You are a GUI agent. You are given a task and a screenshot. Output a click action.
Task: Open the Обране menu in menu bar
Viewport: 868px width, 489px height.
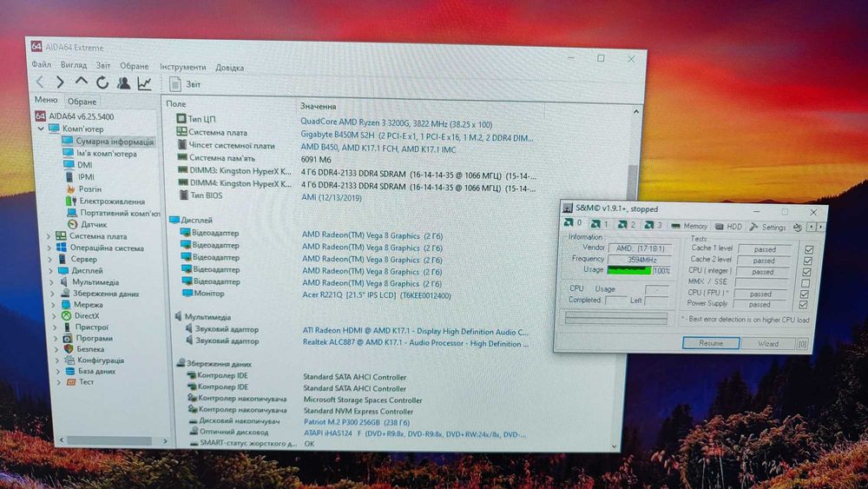pyautogui.click(x=135, y=67)
